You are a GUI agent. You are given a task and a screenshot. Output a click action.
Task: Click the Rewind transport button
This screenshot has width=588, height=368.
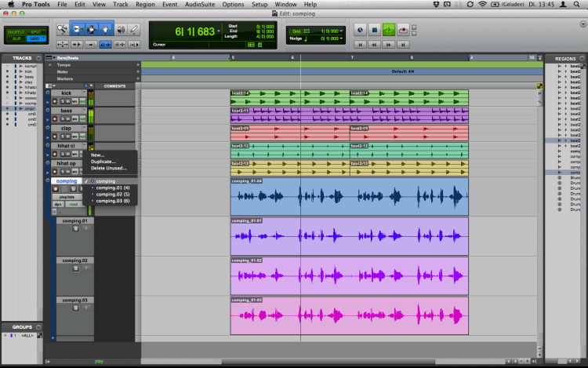[x=374, y=44]
